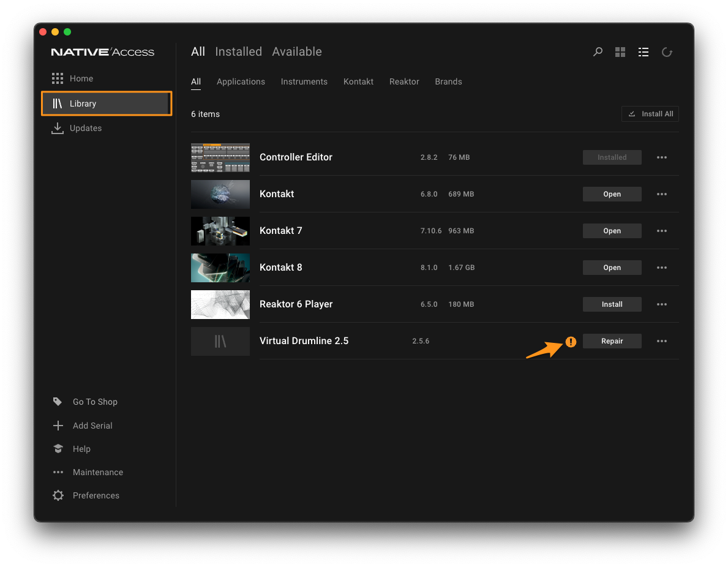This screenshot has width=728, height=567.
Task: Open more options for Reaktor 6 Player
Action: pos(662,304)
